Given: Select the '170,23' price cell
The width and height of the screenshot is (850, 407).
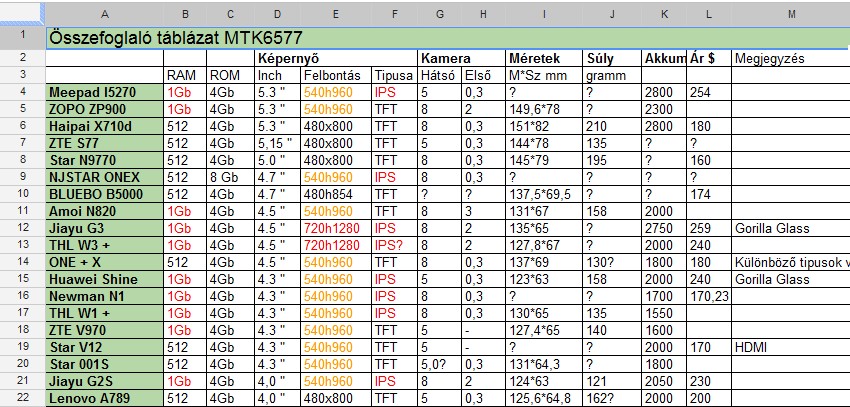Looking at the screenshot, I should [x=709, y=296].
